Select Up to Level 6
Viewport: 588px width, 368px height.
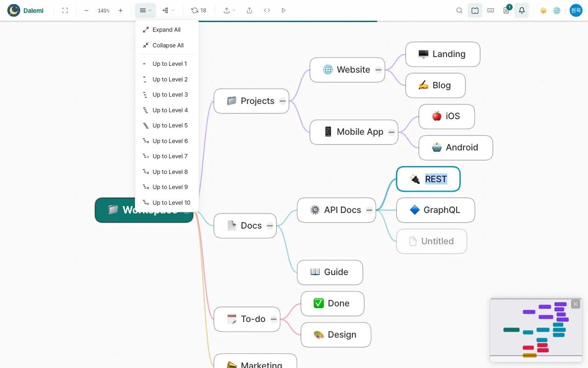(167, 141)
